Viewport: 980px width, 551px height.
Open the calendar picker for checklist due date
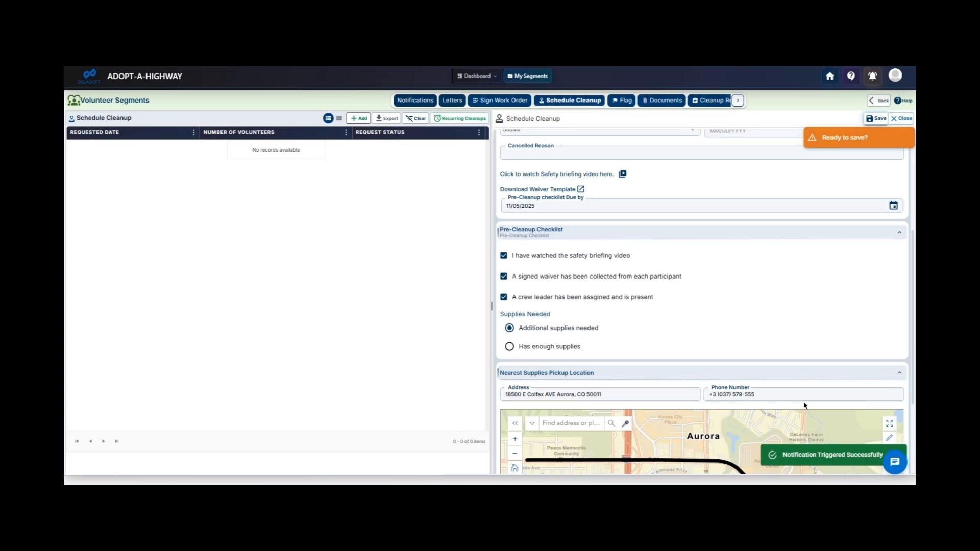[893, 205]
